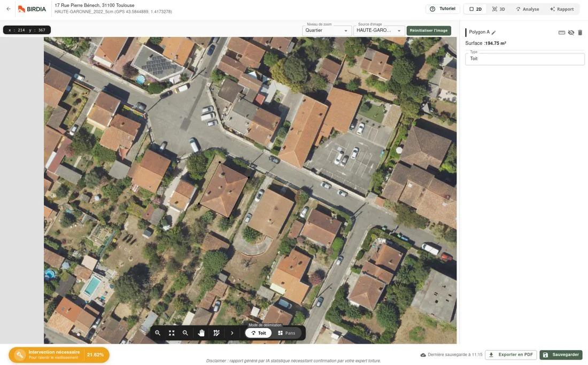Go back using the left arrow
The image size is (588, 365).
click(8, 9)
